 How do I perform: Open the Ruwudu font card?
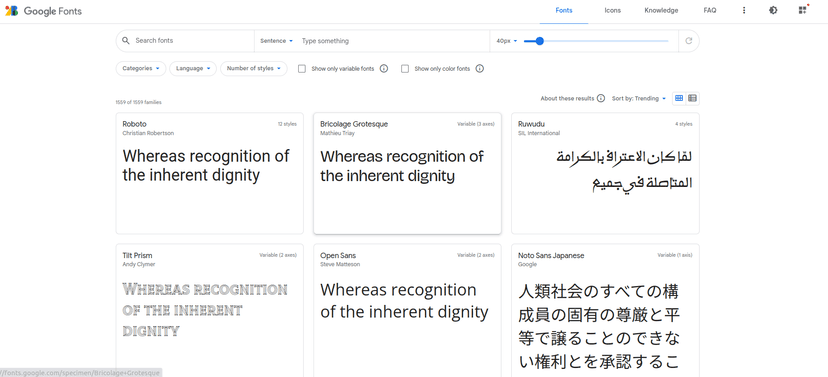tap(605, 173)
